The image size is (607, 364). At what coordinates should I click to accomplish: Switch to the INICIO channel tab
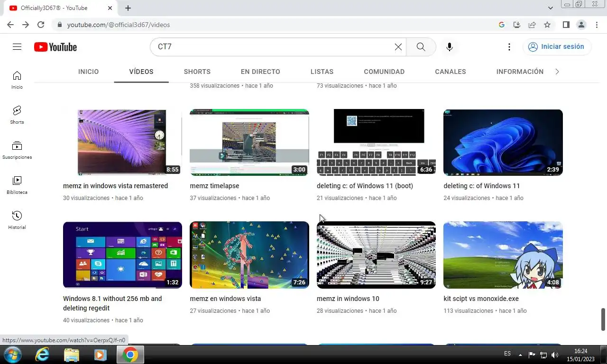pos(89,72)
